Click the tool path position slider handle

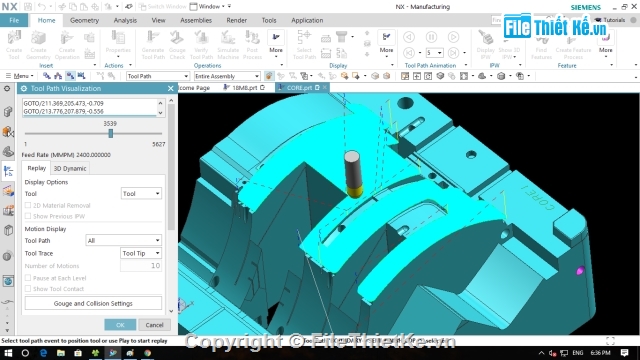point(111,133)
